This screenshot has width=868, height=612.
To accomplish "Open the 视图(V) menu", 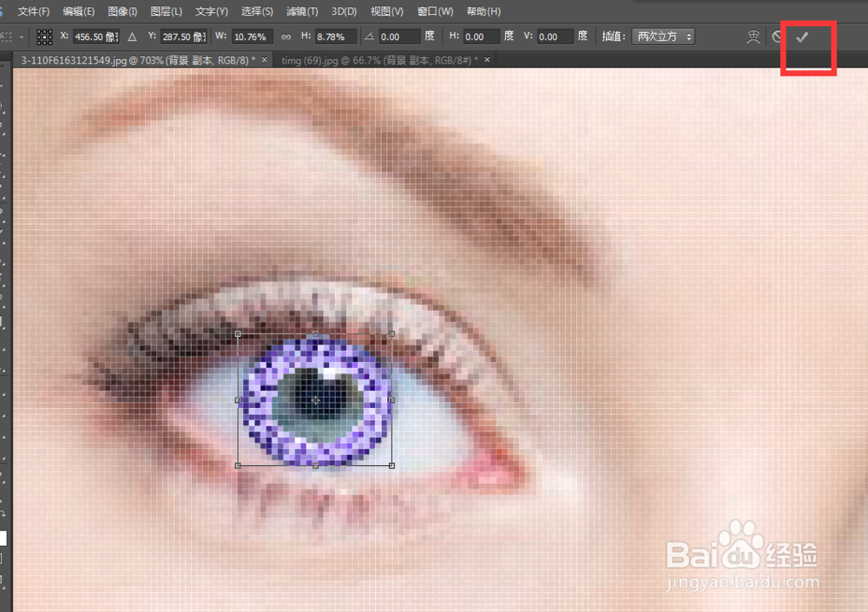I will pos(387,11).
